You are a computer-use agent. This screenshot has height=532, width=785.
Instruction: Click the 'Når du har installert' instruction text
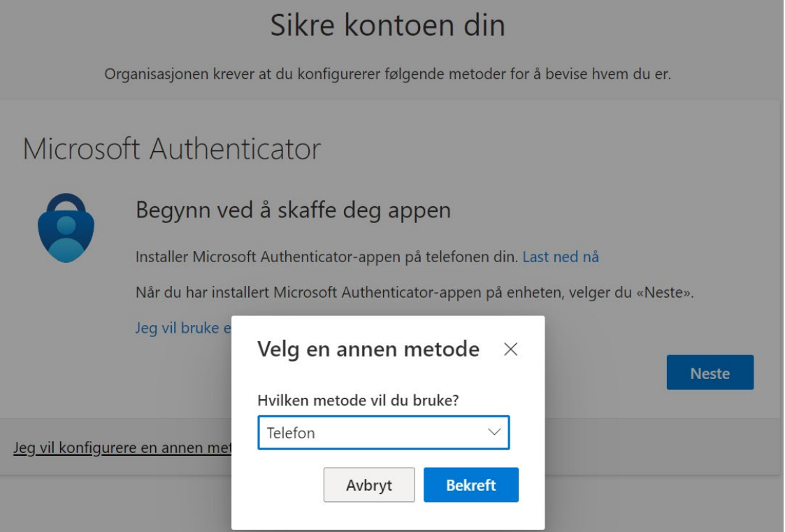click(415, 292)
